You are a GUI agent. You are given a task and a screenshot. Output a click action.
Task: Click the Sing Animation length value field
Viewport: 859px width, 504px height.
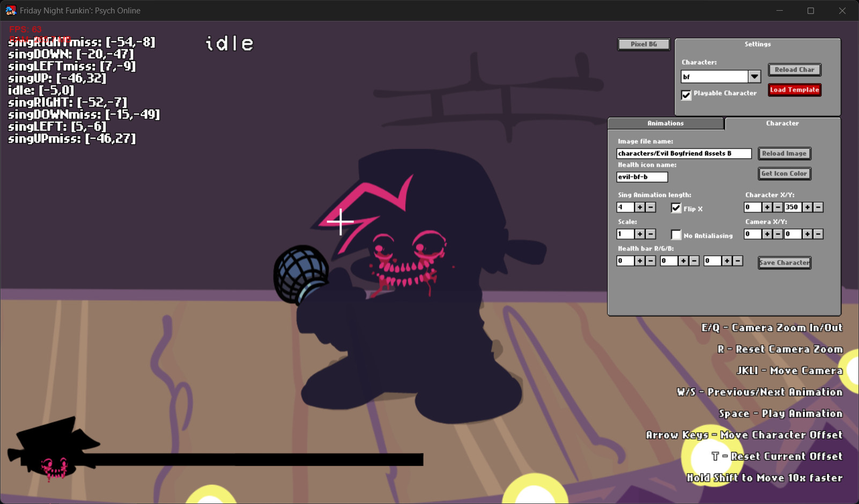point(625,207)
